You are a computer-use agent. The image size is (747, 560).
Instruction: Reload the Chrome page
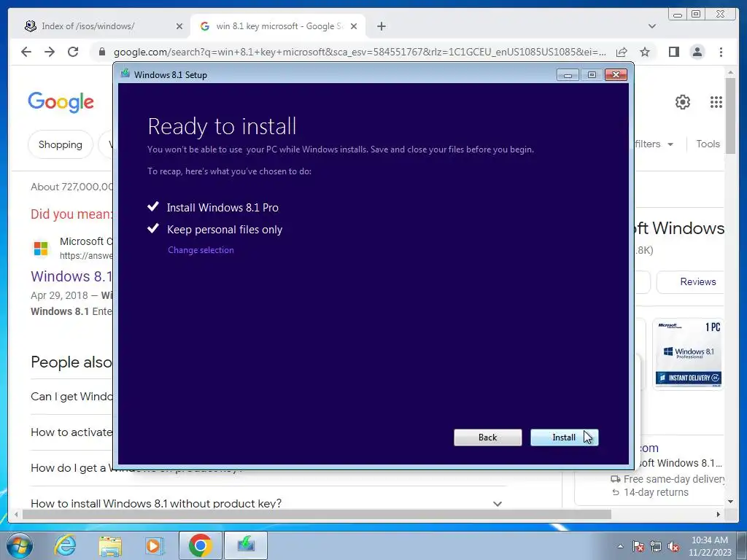[x=73, y=52]
